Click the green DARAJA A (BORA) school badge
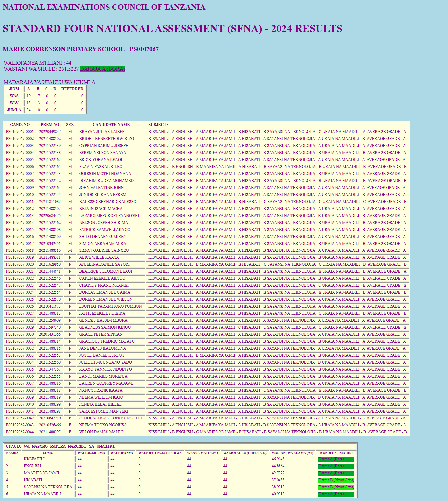This screenshot has height=501, width=448. [103, 69]
